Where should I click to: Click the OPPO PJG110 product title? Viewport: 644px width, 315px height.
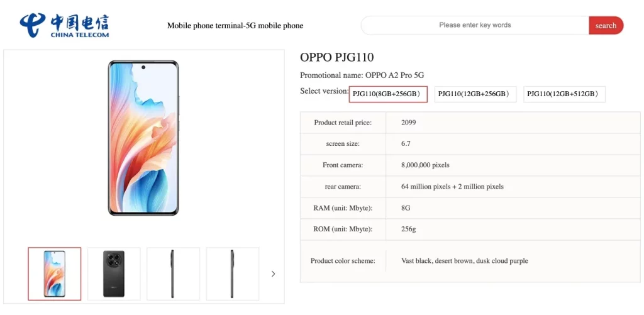[x=337, y=58]
